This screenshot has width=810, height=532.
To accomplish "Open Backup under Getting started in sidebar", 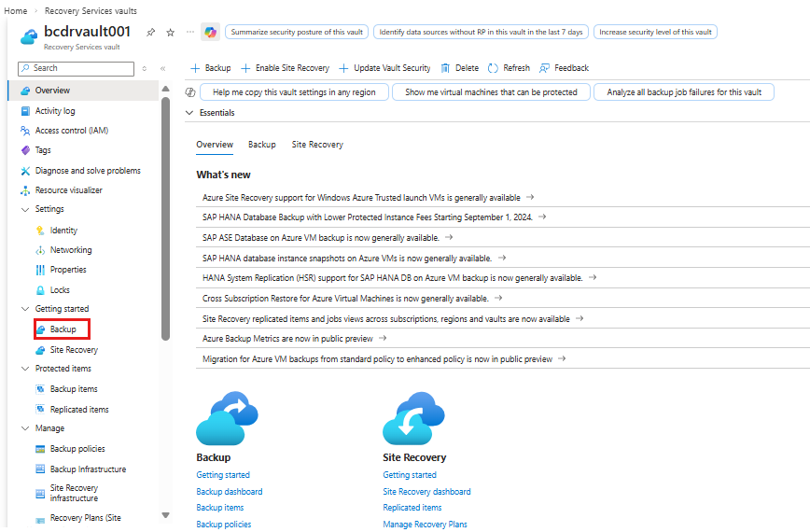I will click(63, 329).
